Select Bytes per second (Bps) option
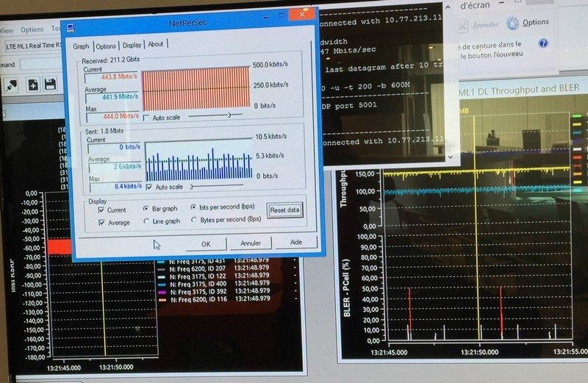This screenshot has width=588, height=383. click(x=194, y=220)
